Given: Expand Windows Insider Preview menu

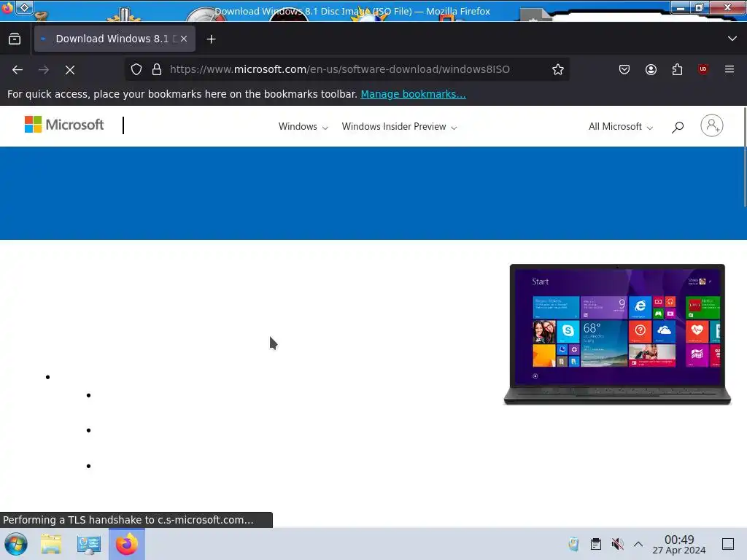Looking at the screenshot, I should coord(399,127).
